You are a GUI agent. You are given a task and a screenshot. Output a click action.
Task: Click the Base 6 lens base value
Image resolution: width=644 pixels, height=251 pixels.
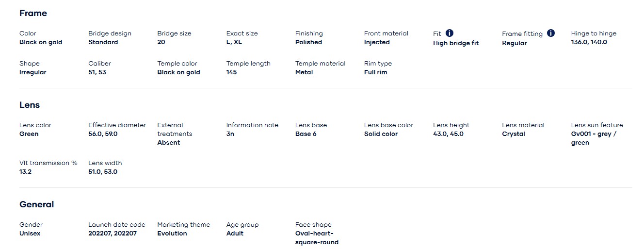click(x=306, y=134)
